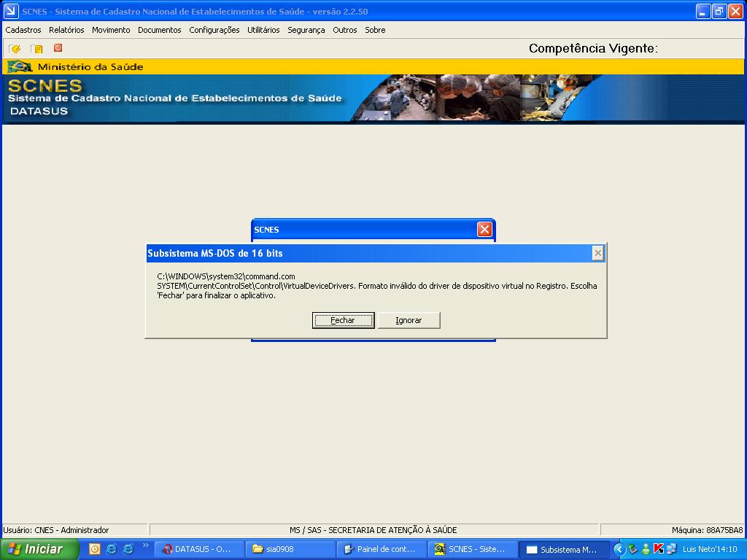Click the MS / SAS secretaria status text
The width and height of the screenshot is (747, 560).
click(373, 530)
